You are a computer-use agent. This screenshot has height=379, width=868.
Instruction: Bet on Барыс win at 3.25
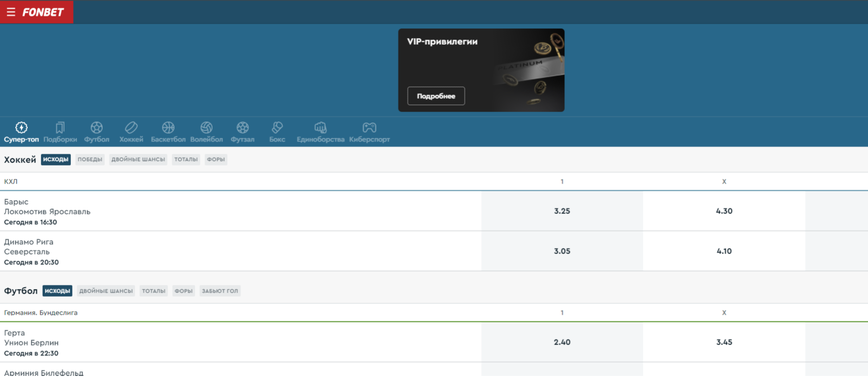click(562, 211)
